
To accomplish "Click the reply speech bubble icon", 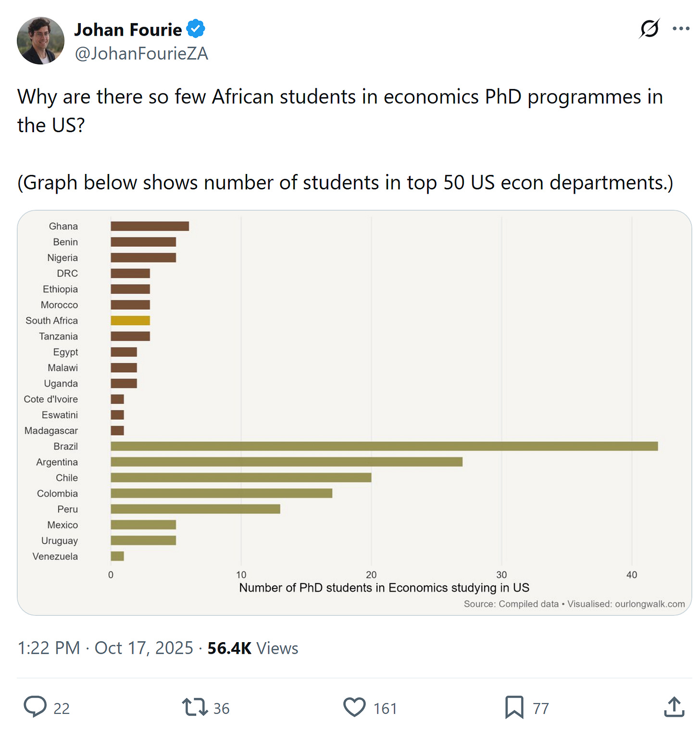I will coord(35,707).
